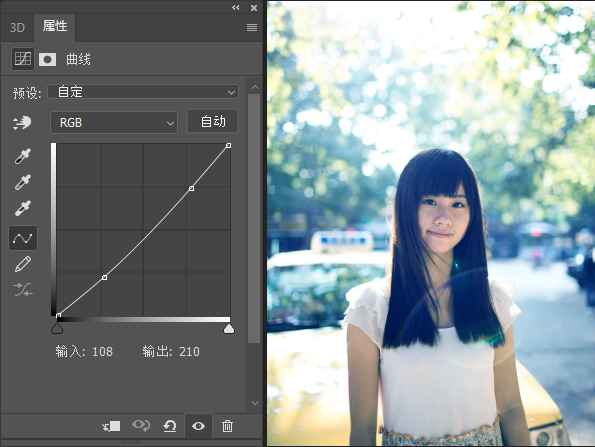
Task: Select the pencil draw curve tool
Action: pos(22,264)
